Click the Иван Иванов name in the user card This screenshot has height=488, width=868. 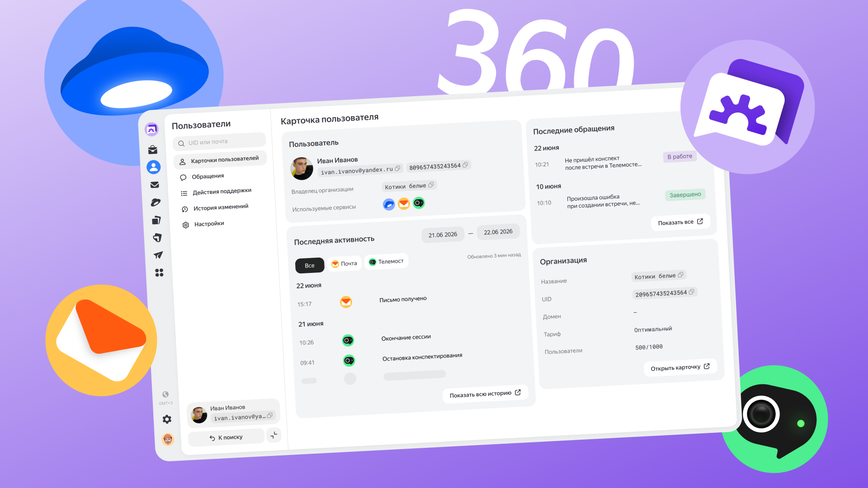(337, 160)
